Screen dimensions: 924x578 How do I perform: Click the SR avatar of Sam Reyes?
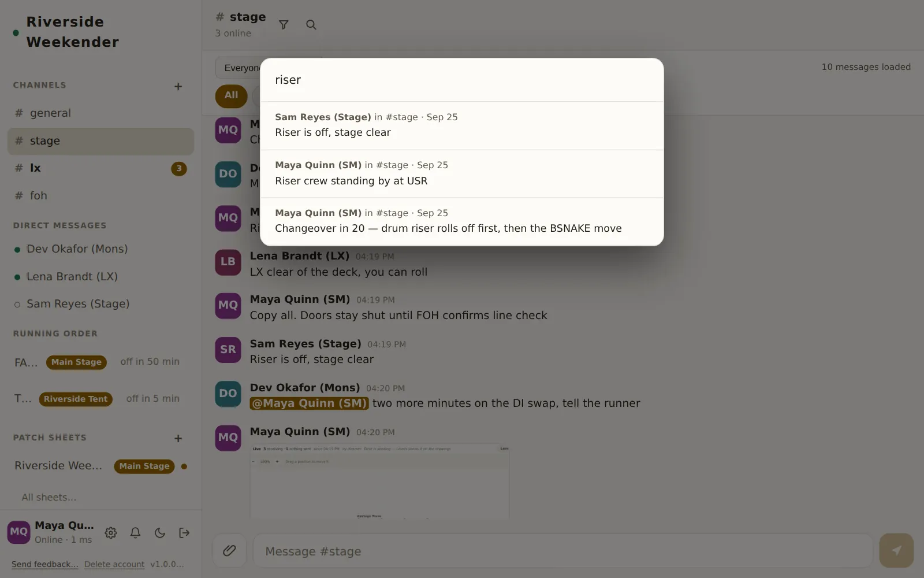[228, 350]
